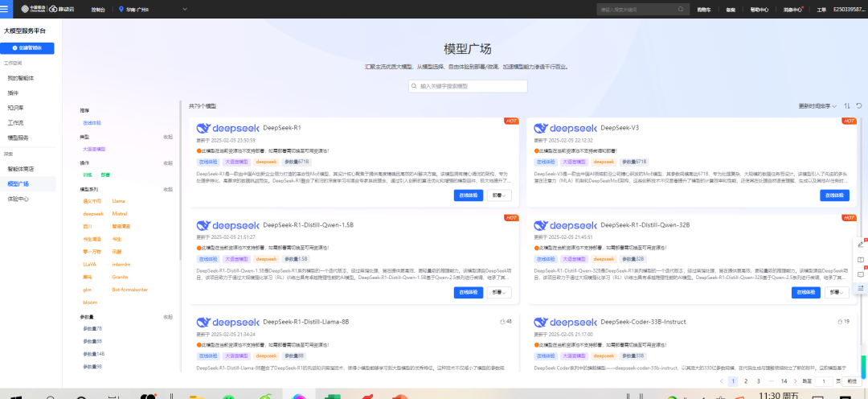Collapse the 类型 filter section
The image size is (868, 399).
[x=168, y=136]
